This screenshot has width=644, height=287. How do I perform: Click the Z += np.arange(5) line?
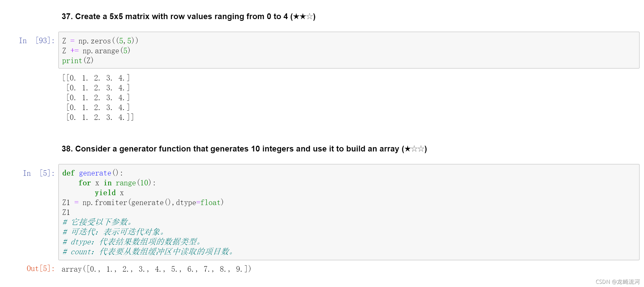(96, 51)
